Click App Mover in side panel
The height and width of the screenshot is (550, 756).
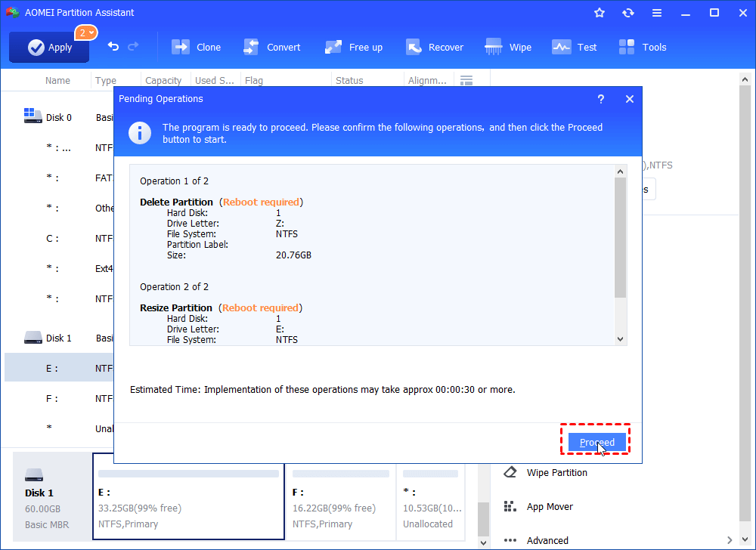550,507
